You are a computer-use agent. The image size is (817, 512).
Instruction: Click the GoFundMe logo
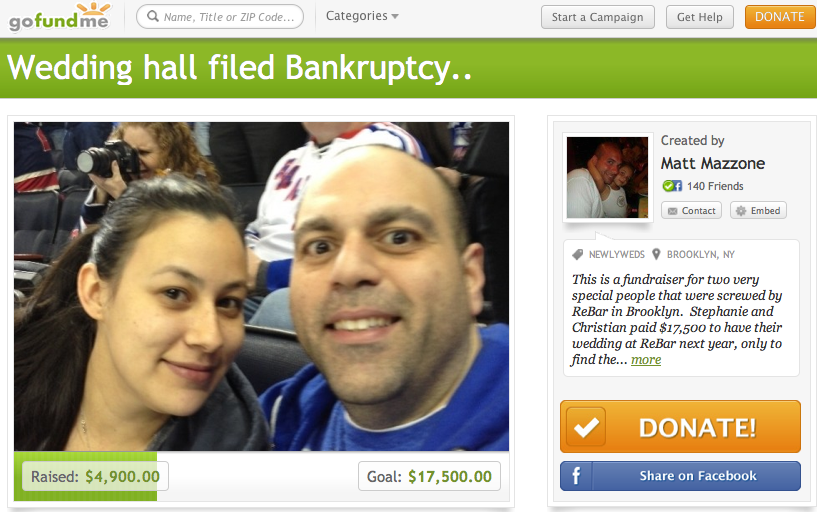click(x=59, y=16)
